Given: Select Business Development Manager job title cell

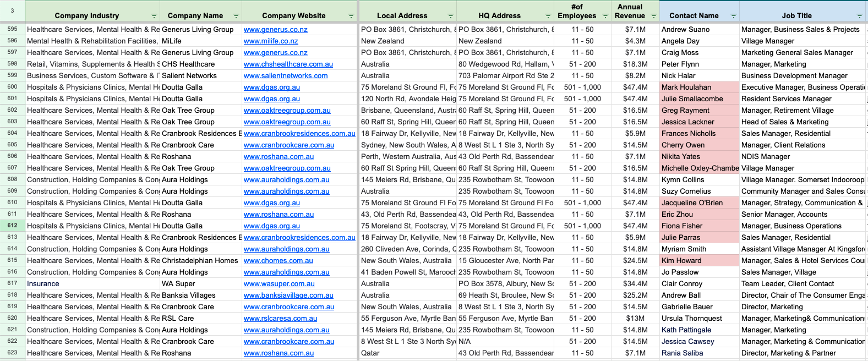Looking at the screenshot, I should pyautogui.click(x=804, y=76).
